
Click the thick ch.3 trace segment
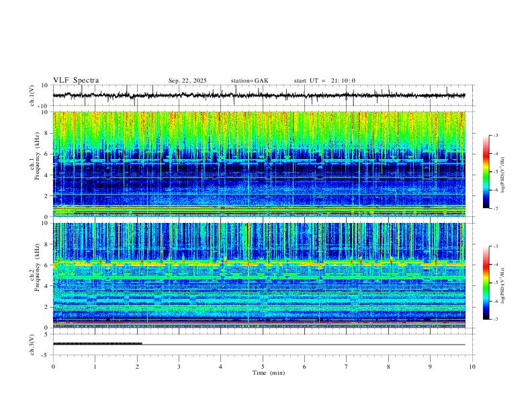(97, 344)
